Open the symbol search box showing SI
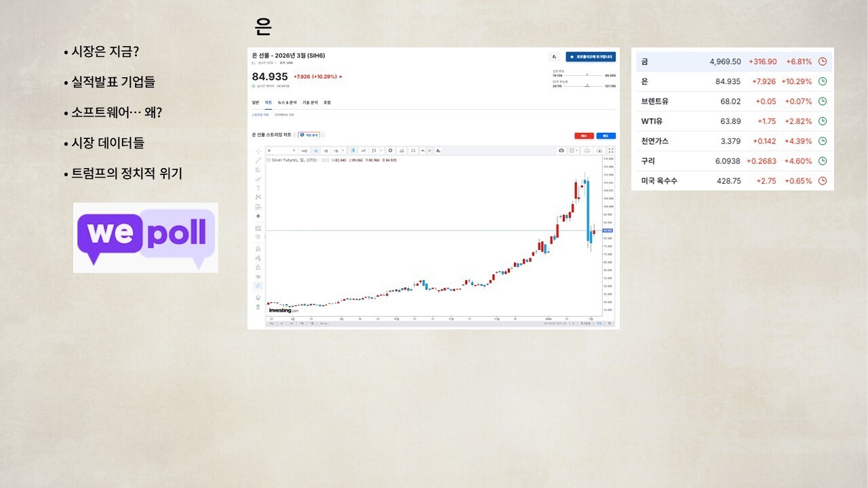868x488 pixels. [281, 150]
